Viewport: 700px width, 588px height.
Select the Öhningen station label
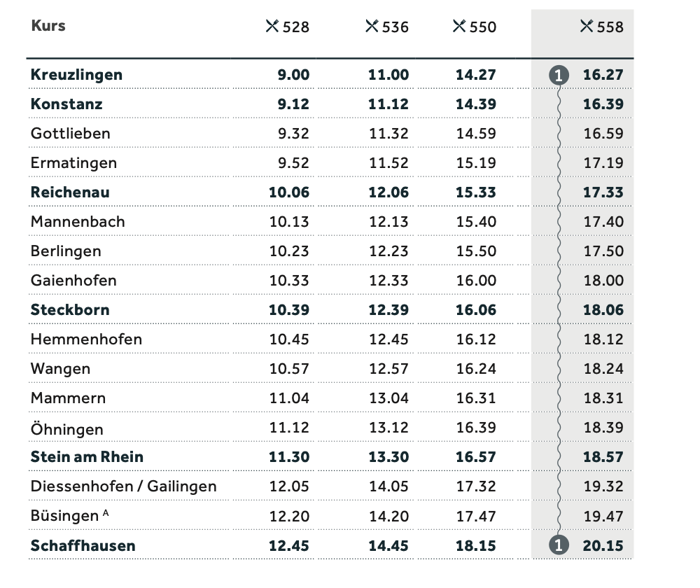(67, 428)
